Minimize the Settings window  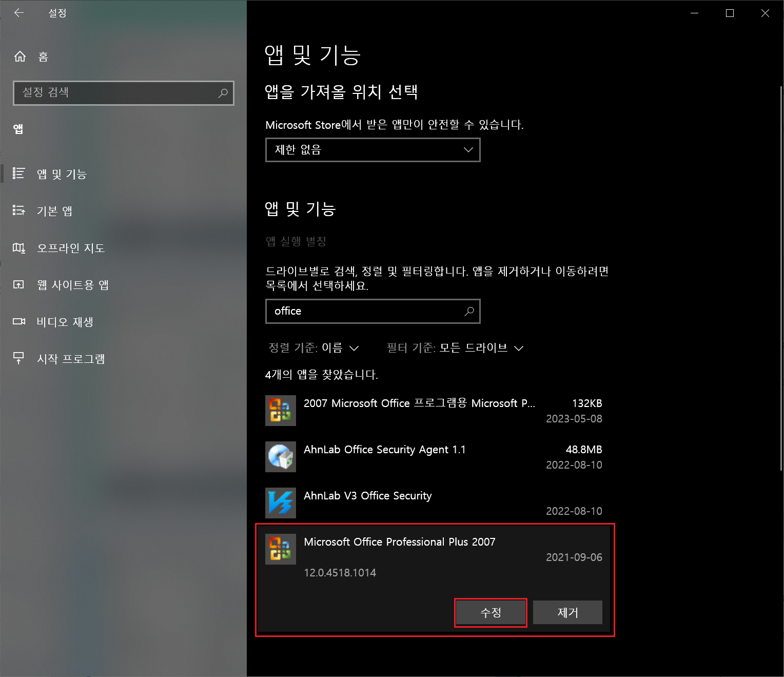click(x=695, y=13)
